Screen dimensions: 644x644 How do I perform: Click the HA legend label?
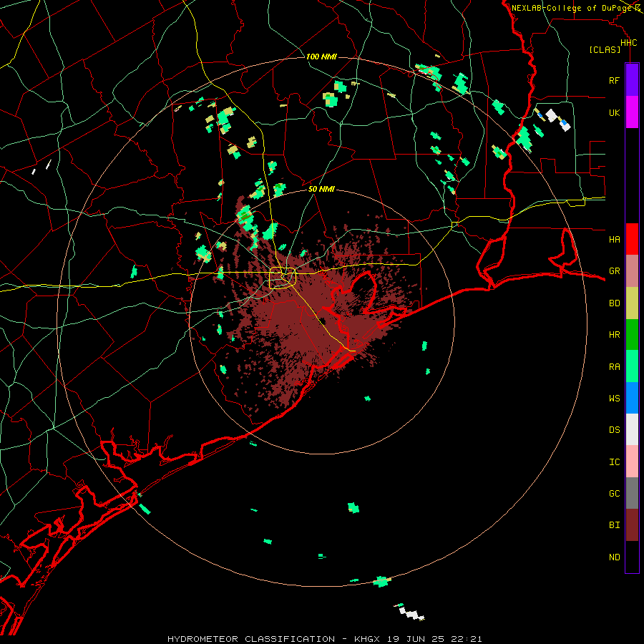tap(615, 239)
